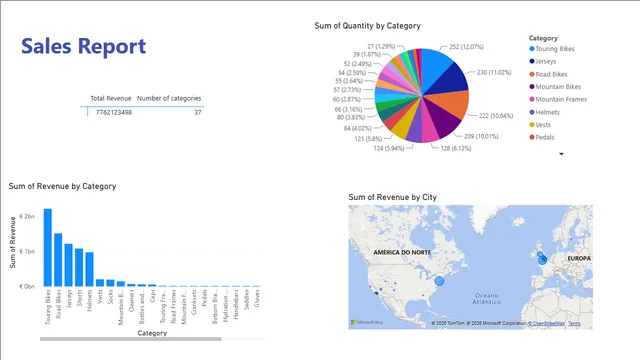Click the Total Revenue column header
The width and height of the screenshot is (640, 360).
point(111,98)
